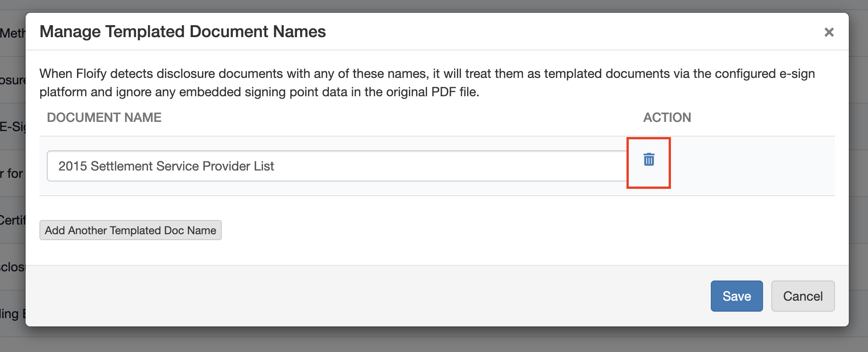
Task: Save the templated document names
Action: point(736,296)
